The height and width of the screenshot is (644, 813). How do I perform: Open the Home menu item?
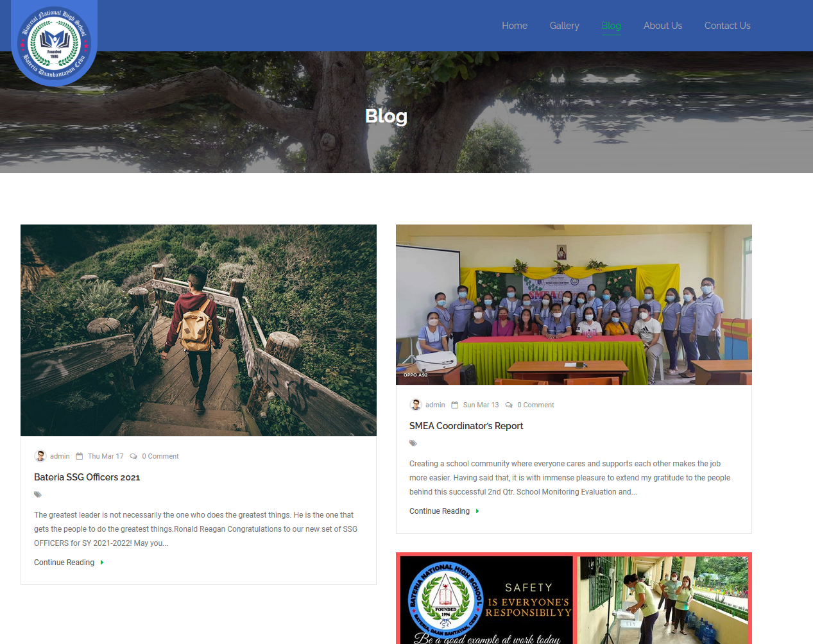pos(515,26)
